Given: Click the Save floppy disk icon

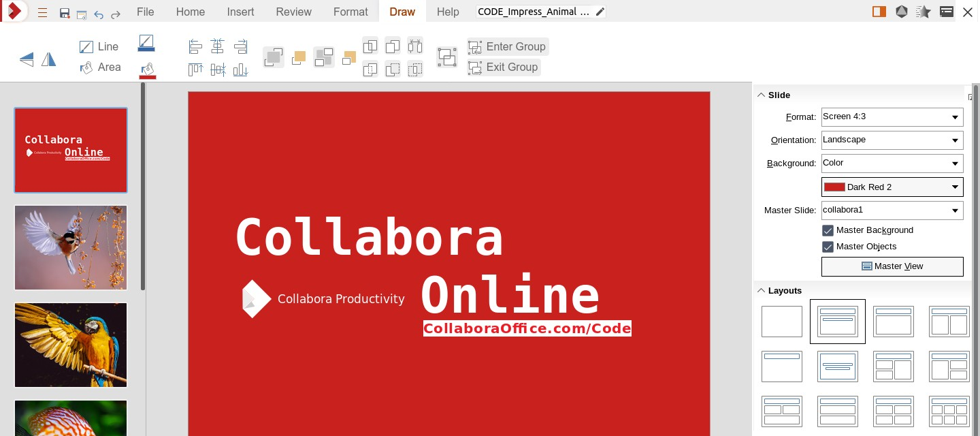Looking at the screenshot, I should tap(65, 13).
